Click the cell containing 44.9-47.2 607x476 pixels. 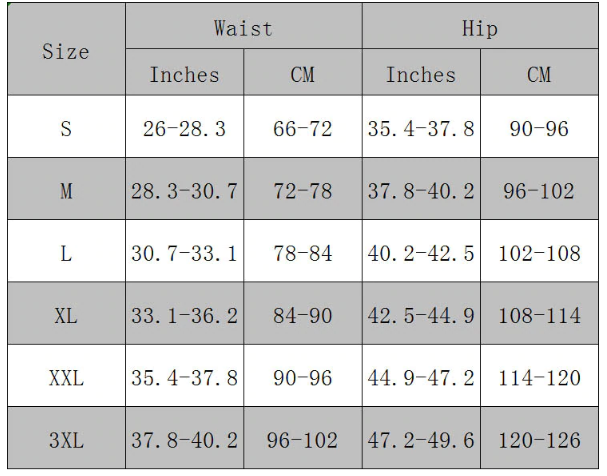tap(422, 376)
